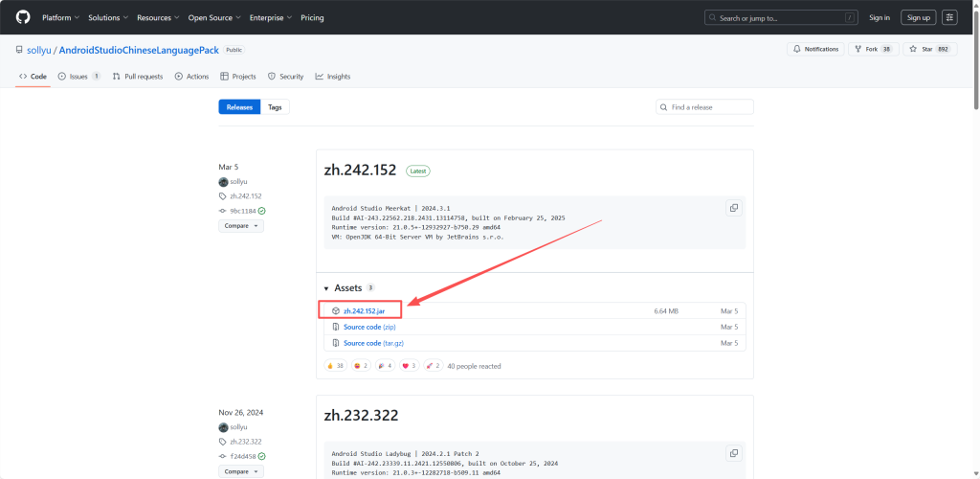Open Compare dropdown for zh.232.322
This screenshot has height=479, width=980.
240,471
